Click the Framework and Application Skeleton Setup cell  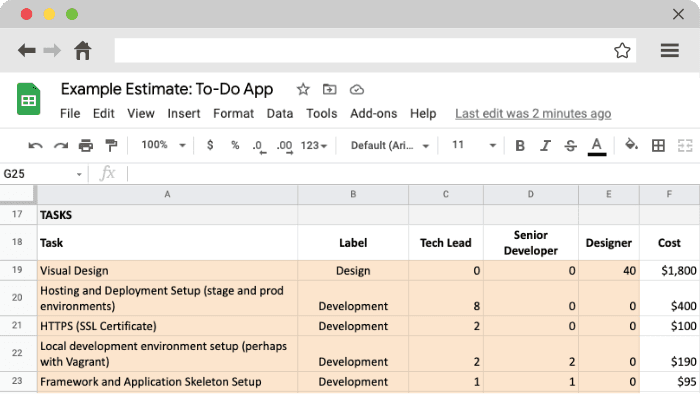click(x=167, y=382)
